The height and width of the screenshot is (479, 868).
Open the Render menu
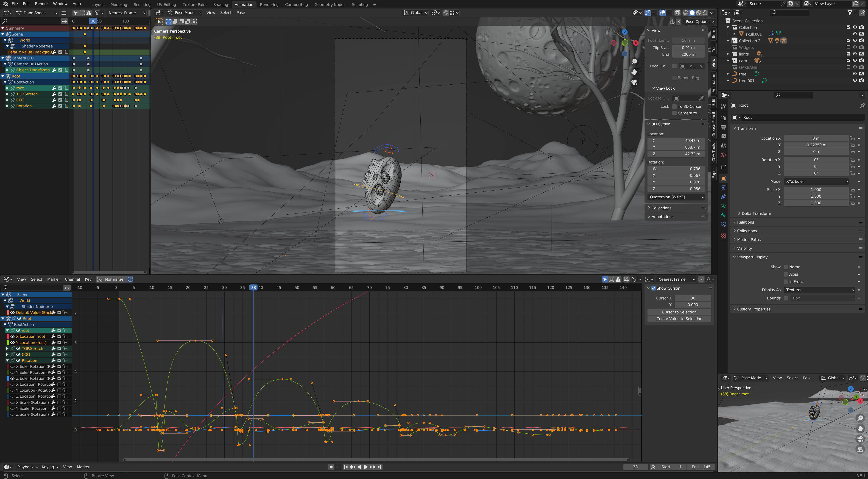coord(42,4)
